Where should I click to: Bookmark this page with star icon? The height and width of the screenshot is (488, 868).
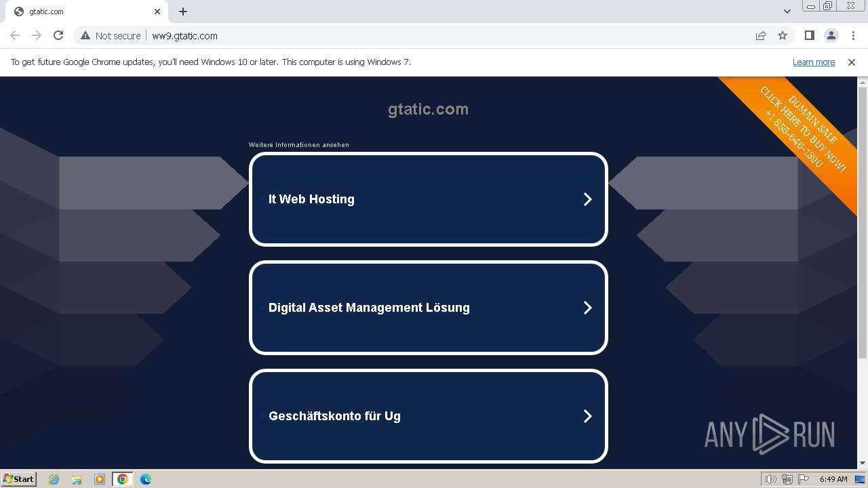click(x=783, y=35)
